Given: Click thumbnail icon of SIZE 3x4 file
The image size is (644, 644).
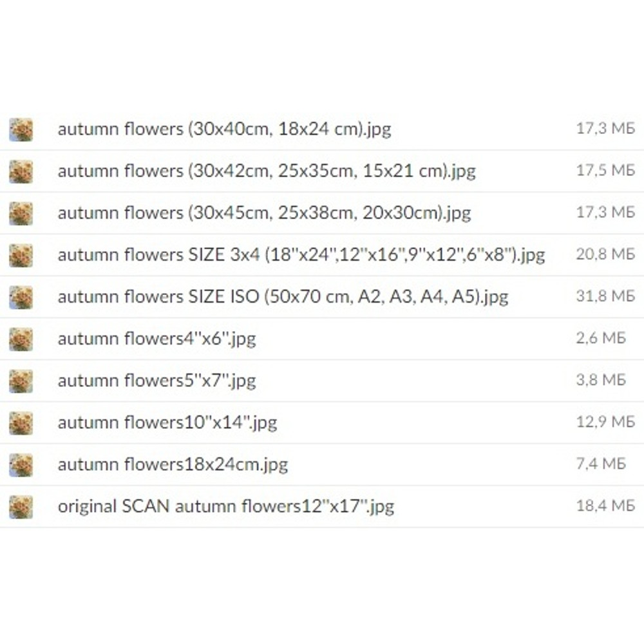Looking at the screenshot, I should pos(21,255).
